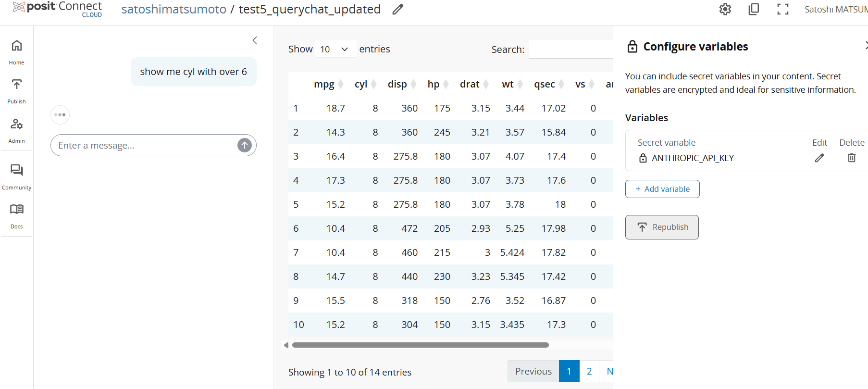Select page 1 of the table
The width and height of the screenshot is (868, 389).
(569, 371)
